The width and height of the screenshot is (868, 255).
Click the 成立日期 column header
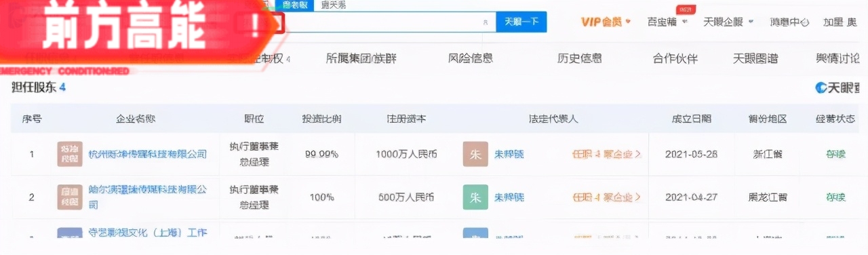(x=692, y=119)
